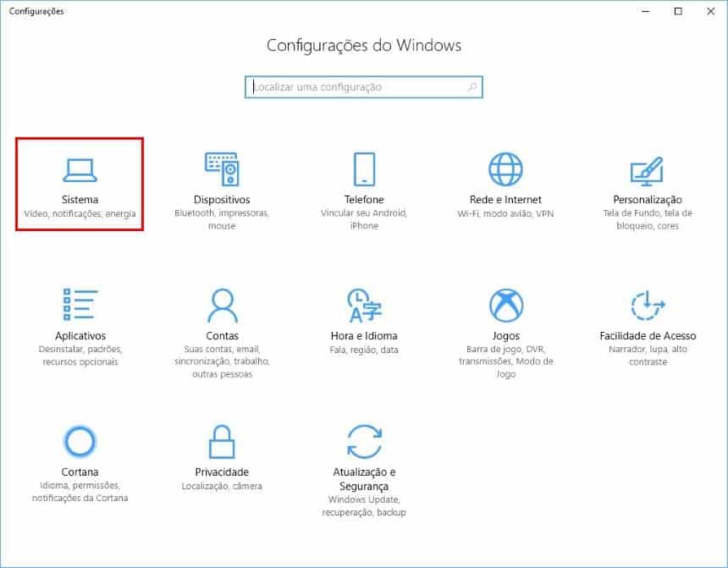Image resolution: width=728 pixels, height=568 pixels.
Task: Click 'Fala, região, data' description
Action: 364,350
